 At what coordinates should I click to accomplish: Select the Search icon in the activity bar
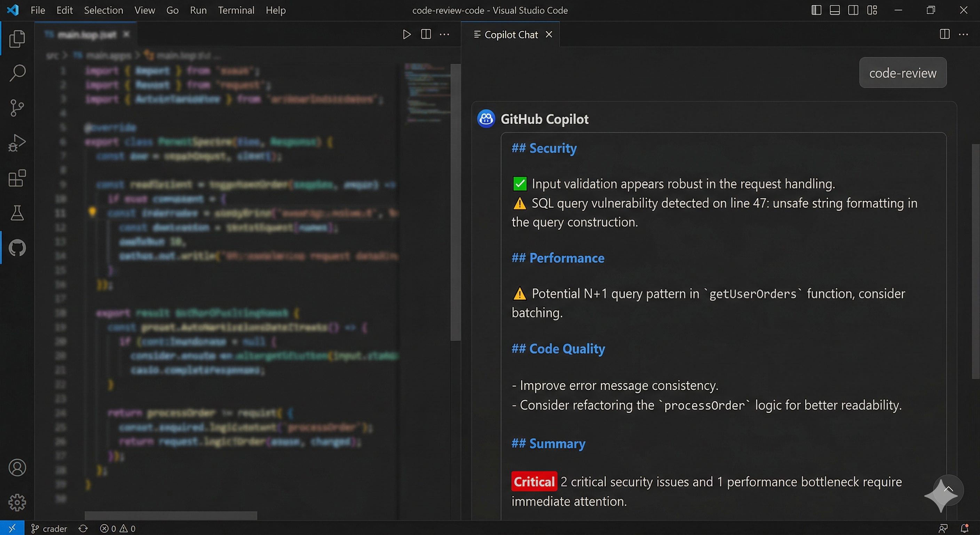click(x=17, y=73)
